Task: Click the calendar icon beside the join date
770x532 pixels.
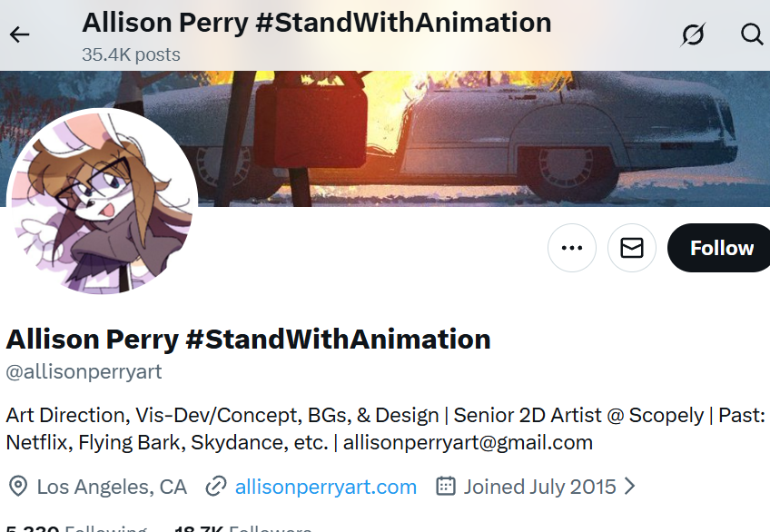Action: click(x=445, y=487)
